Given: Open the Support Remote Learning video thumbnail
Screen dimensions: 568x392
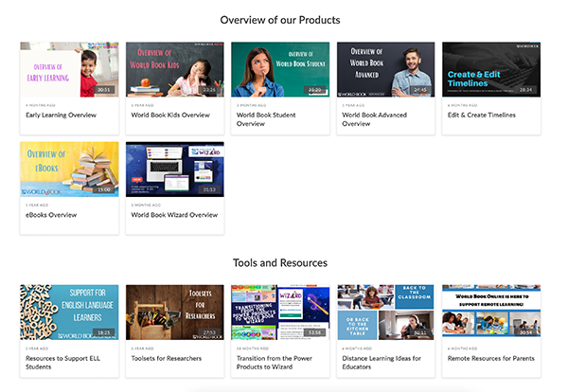Looking at the screenshot, I should pyautogui.click(x=491, y=312).
